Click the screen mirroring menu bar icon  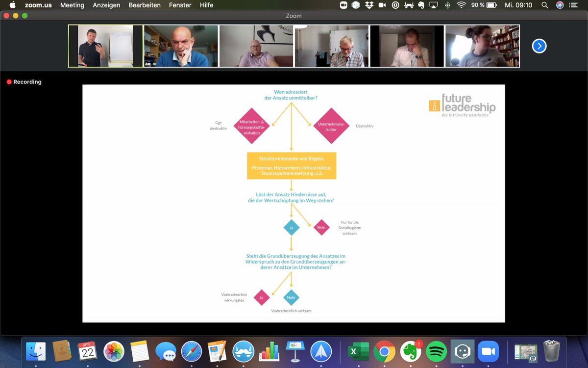pyautogui.click(x=432, y=5)
